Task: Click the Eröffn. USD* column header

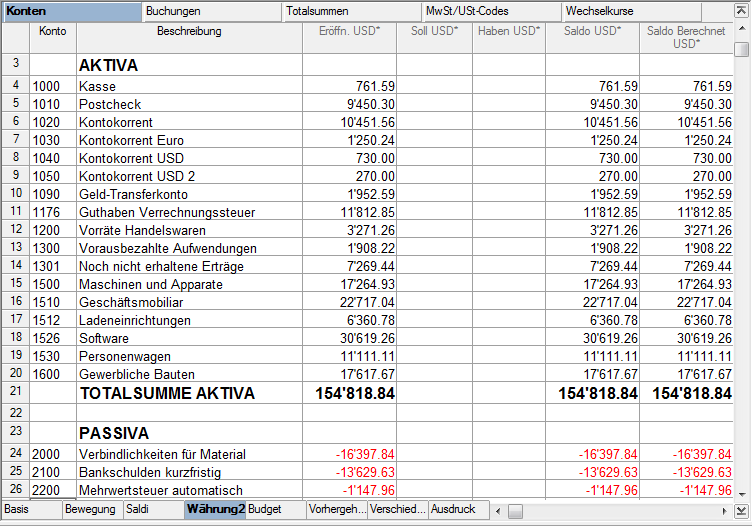Action: (350, 37)
